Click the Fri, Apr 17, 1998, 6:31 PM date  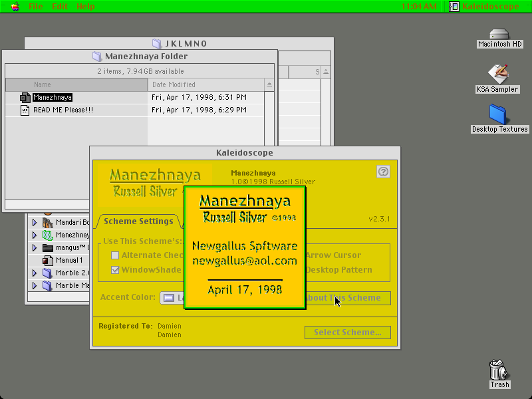pos(199,97)
